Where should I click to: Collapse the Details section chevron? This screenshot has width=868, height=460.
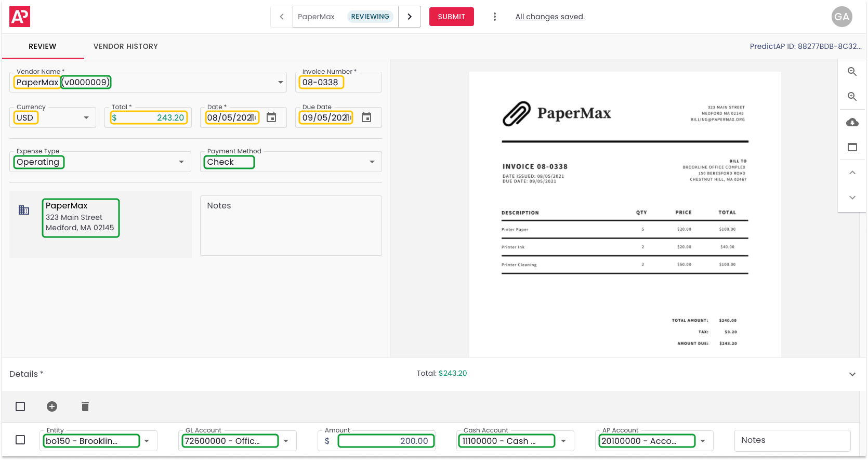tap(852, 374)
